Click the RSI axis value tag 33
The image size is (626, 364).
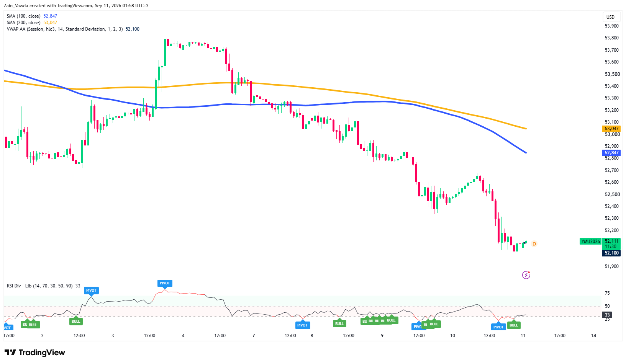point(607,315)
